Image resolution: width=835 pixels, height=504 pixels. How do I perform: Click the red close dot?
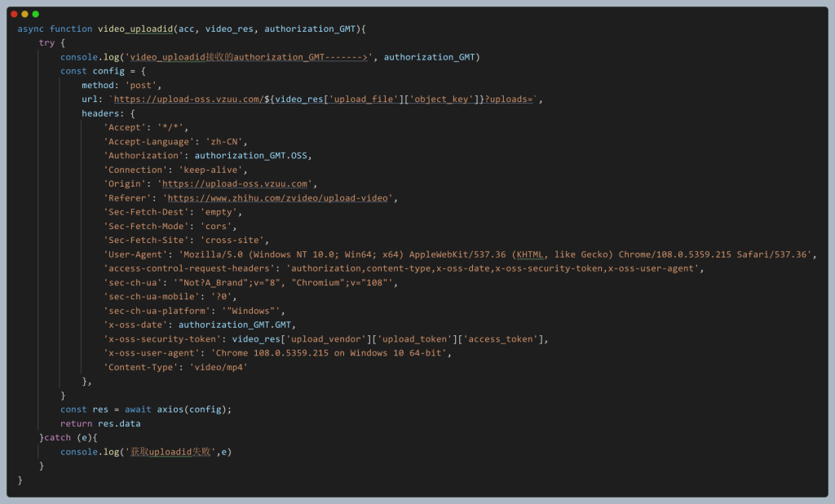14,14
